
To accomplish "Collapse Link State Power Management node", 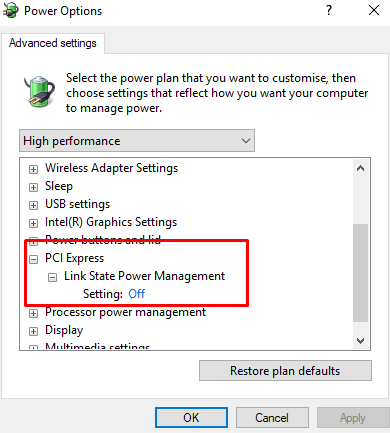I will click(x=52, y=277).
